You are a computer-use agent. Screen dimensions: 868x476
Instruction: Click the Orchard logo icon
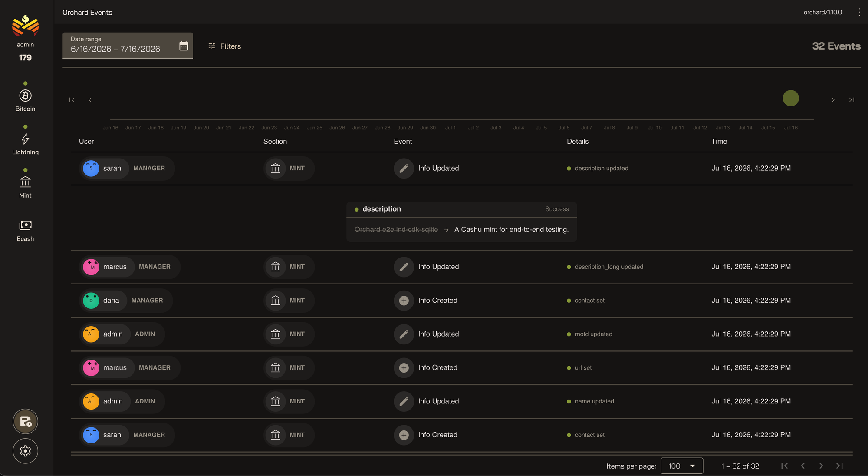25,26
